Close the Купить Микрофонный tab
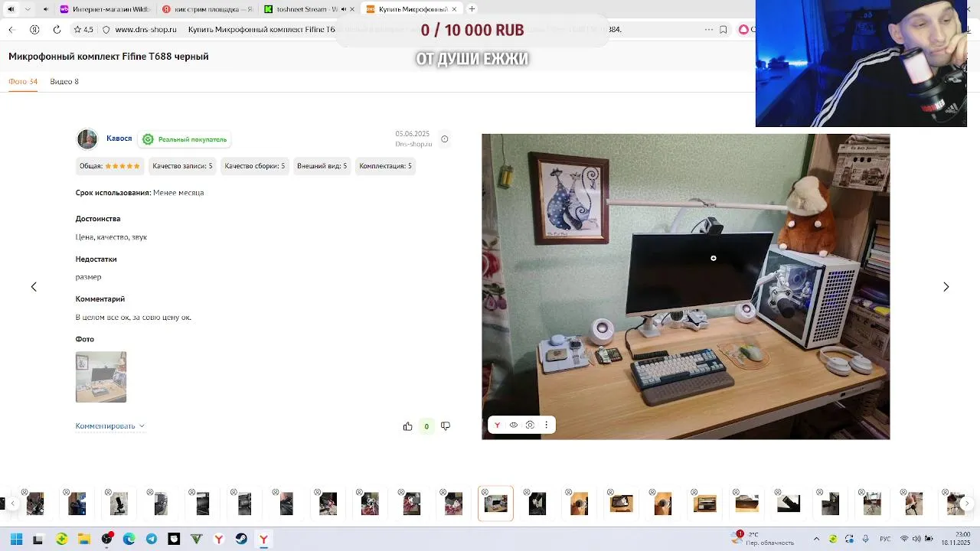This screenshot has height=551, width=980. click(x=454, y=9)
